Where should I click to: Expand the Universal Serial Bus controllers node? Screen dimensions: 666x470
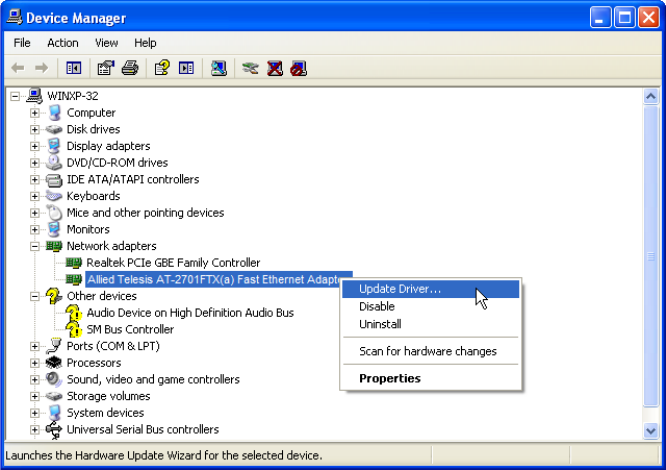(35, 430)
